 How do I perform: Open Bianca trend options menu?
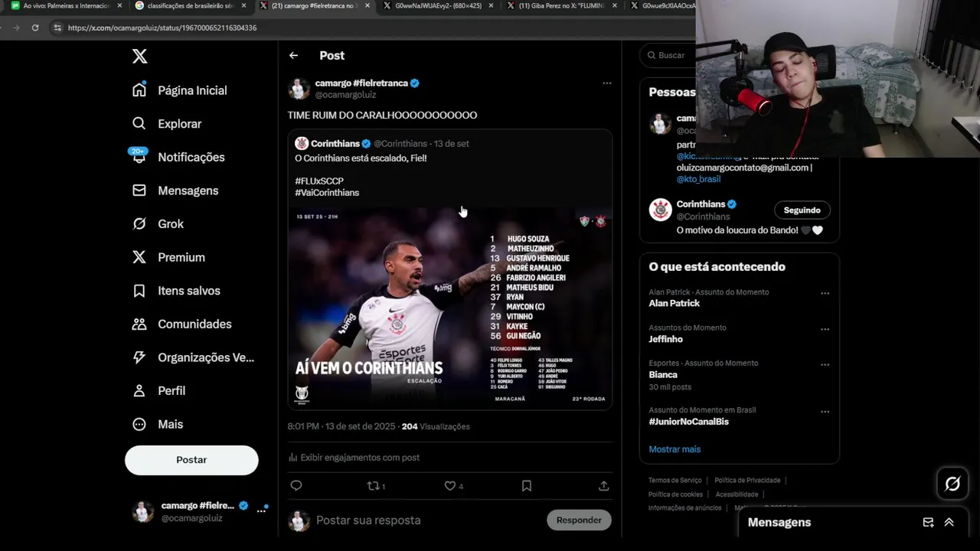pyautogui.click(x=825, y=364)
